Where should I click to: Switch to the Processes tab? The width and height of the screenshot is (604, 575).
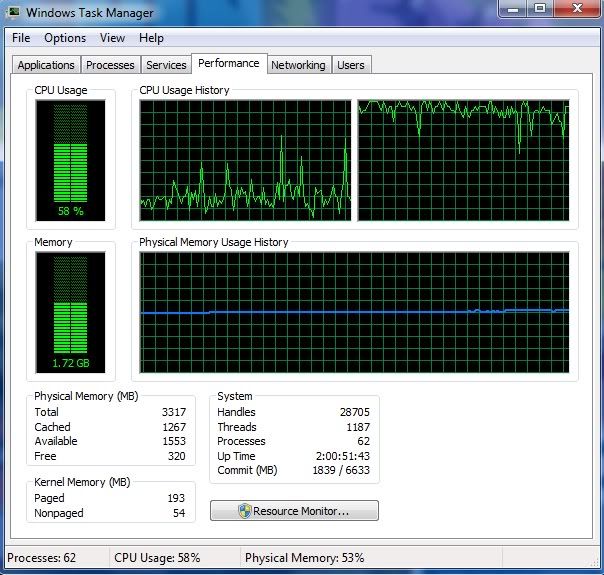[110, 65]
